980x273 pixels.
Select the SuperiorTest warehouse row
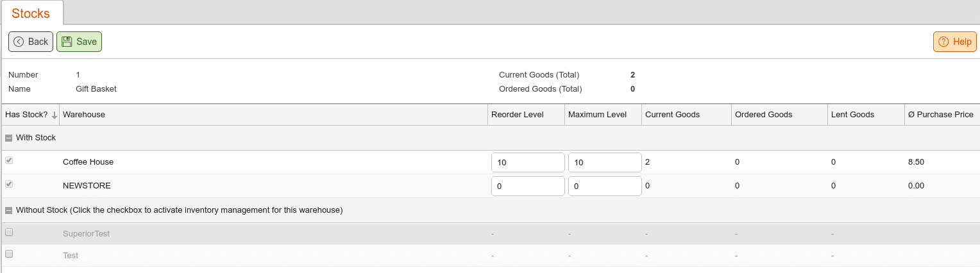click(490, 234)
